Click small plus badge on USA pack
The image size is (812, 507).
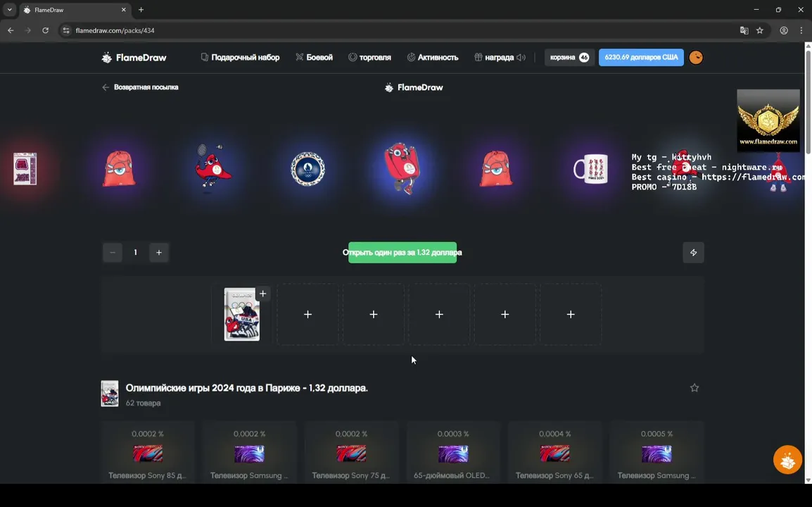(263, 294)
